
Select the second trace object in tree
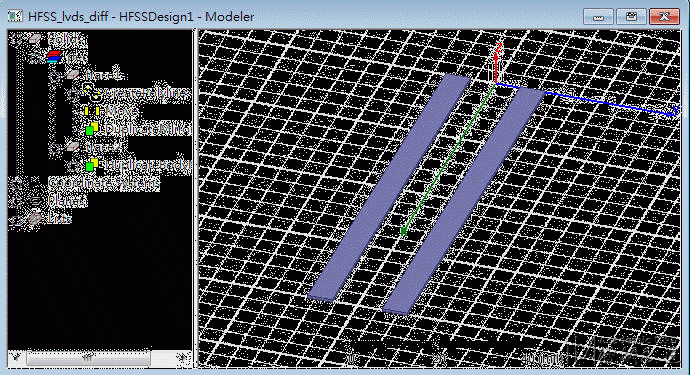[104, 147]
